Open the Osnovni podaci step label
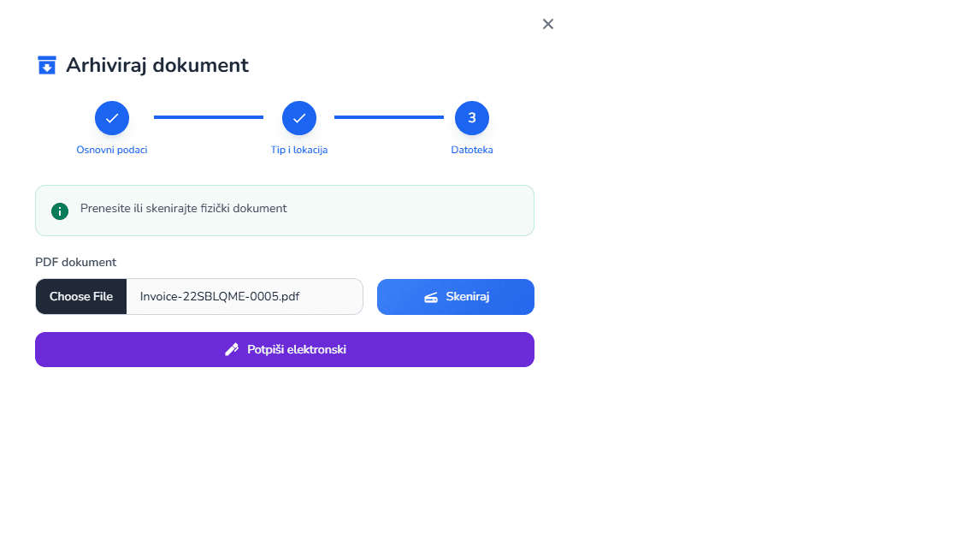 (112, 150)
